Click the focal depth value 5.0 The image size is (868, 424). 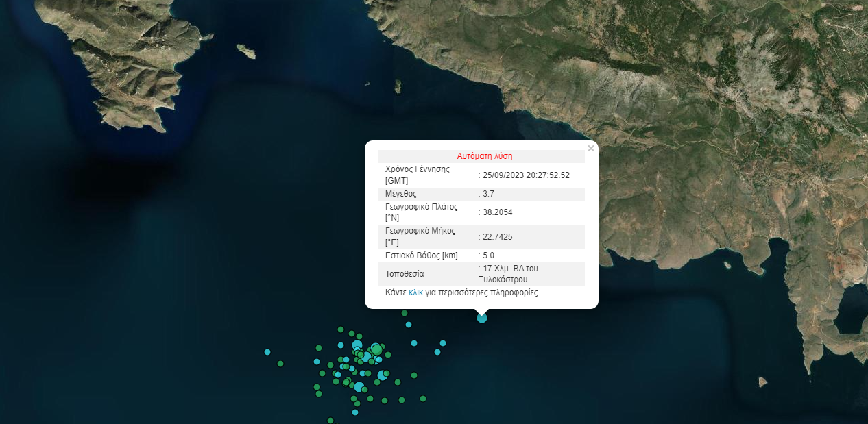pyautogui.click(x=488, y=255)
